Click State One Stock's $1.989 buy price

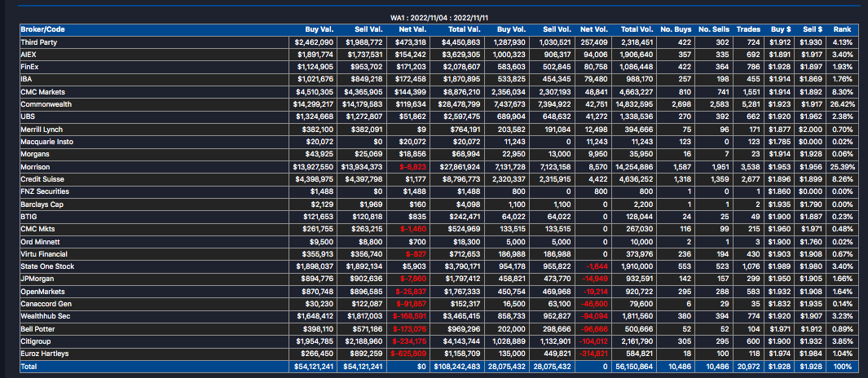(x=780, y=266)
